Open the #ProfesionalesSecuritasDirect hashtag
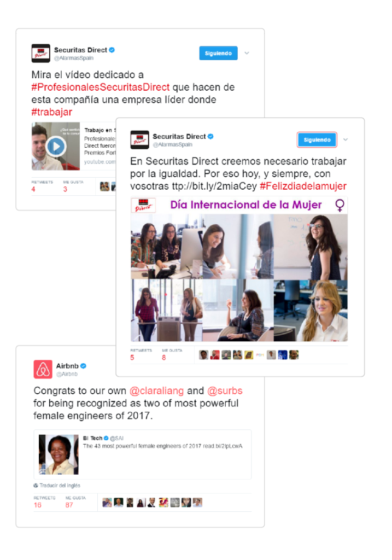Screen dimensions: 392x560 (100, 87)
